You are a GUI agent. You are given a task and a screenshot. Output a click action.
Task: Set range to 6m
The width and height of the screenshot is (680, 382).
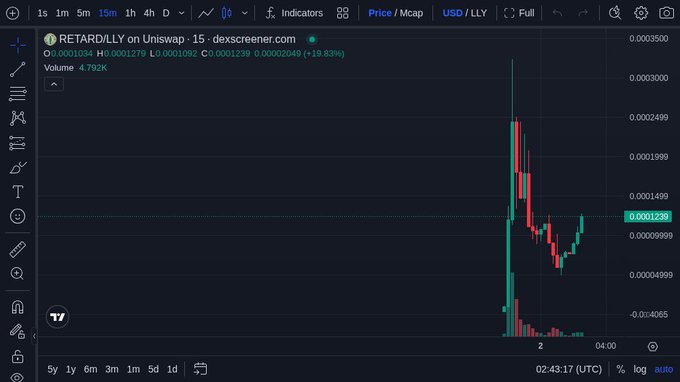click(x=90, y=369)
